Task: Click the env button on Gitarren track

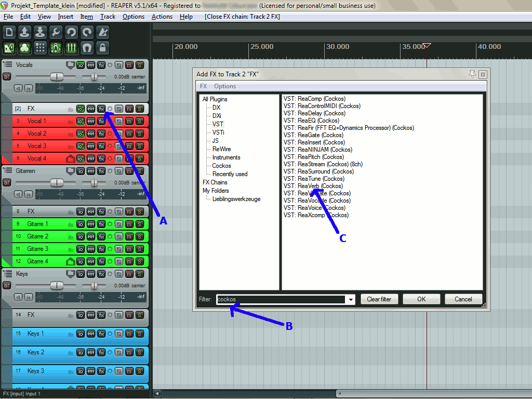Action: 90,171
